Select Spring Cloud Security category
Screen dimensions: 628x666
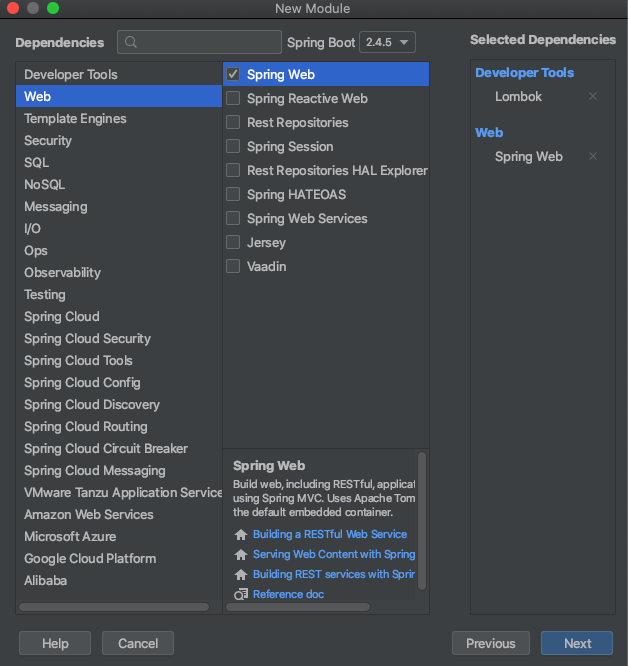point(119,339)
